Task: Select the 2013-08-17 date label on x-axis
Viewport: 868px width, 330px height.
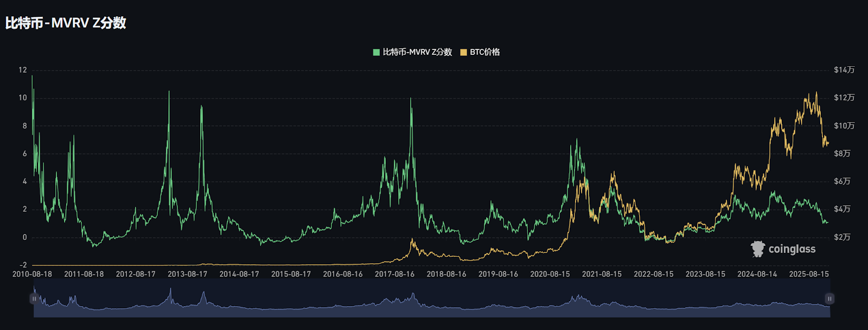Action: pyautogui.click(x=187, y=274)
